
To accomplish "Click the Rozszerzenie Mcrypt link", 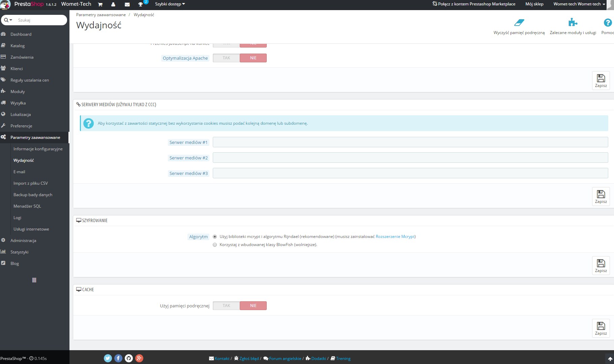I will (x=395, y=237).
